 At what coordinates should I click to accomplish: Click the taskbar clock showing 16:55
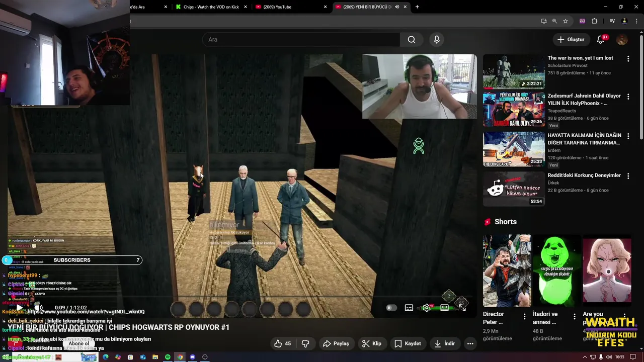620,357
